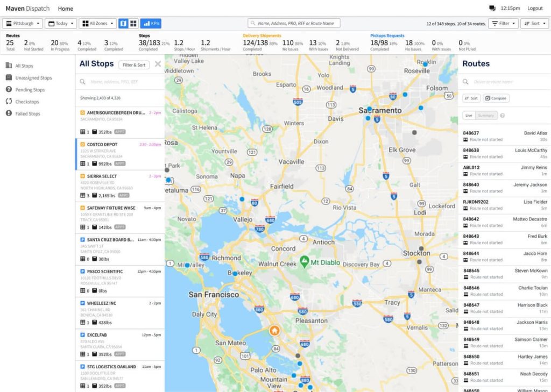551x392 pixels.
Task: Click the orange home depot marker on map
Action: (x=274, y=331)
